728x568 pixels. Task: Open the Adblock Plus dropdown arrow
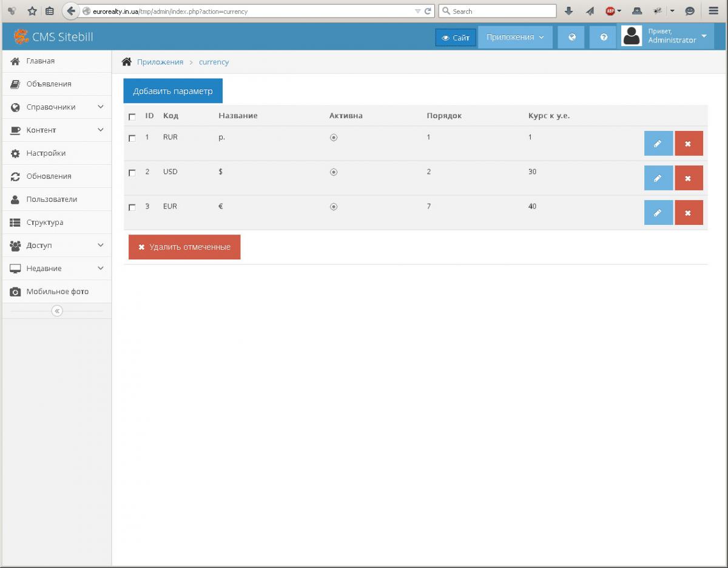click(x=619, y=11)
